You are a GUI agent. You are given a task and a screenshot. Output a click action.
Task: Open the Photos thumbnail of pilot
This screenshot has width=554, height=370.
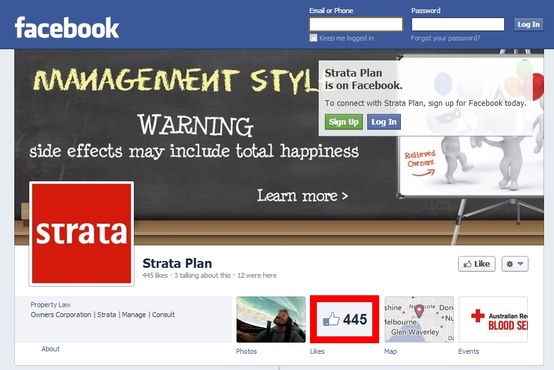(x=271, y=319)
